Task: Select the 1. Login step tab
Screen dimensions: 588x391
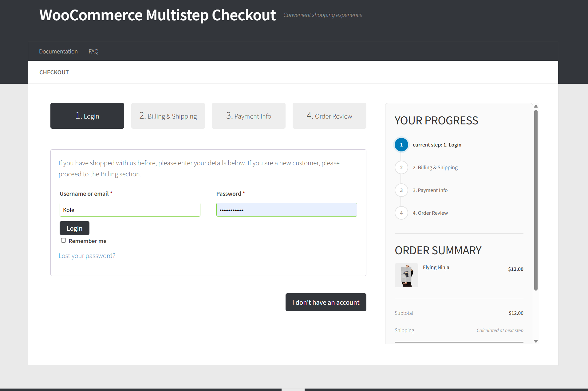Action: click(x=87, y=116)
